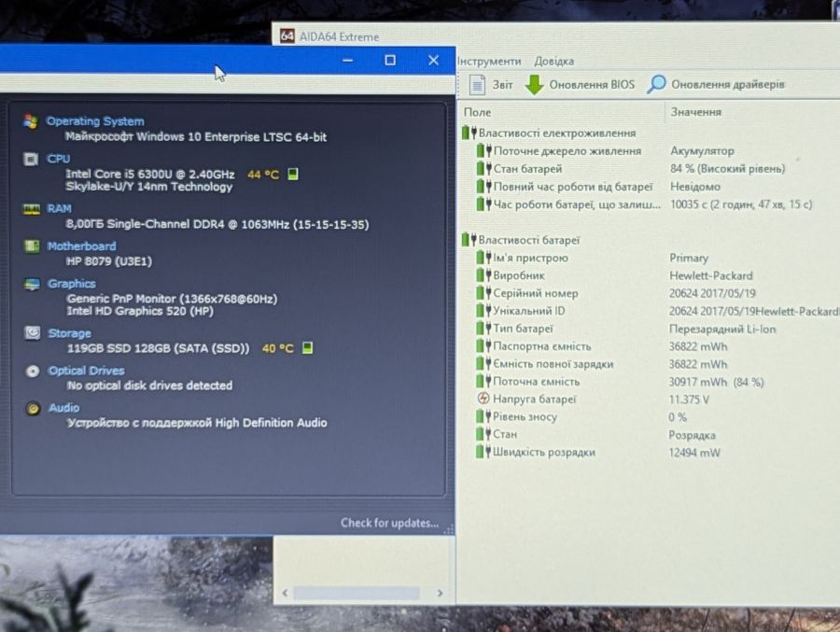The width and height of the screenshot is (840, 632).
Task: Open the Довідка menu in AIDA64
Action: [553, 61]
